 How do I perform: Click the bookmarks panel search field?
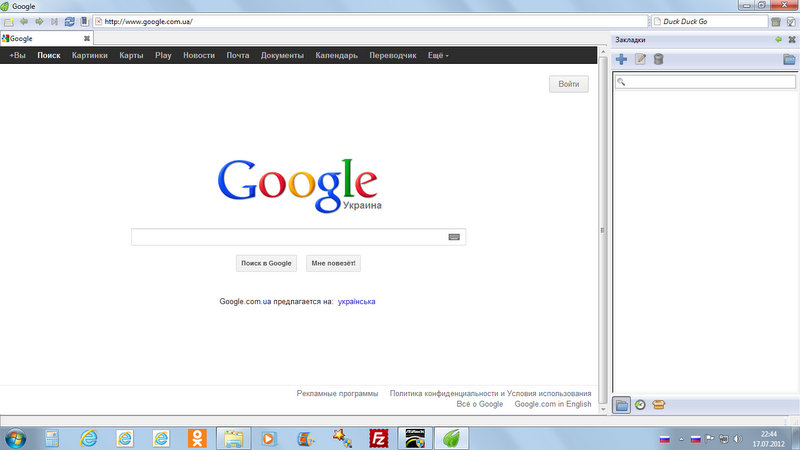tap(705, 82)
